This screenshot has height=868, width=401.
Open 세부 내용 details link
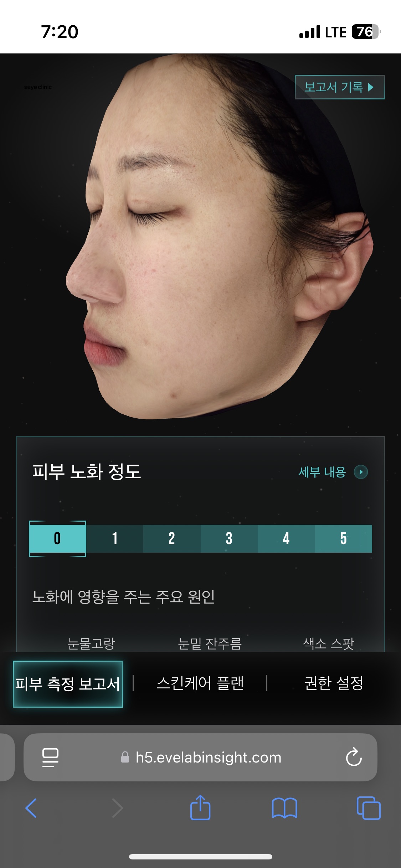coord(322,472)
